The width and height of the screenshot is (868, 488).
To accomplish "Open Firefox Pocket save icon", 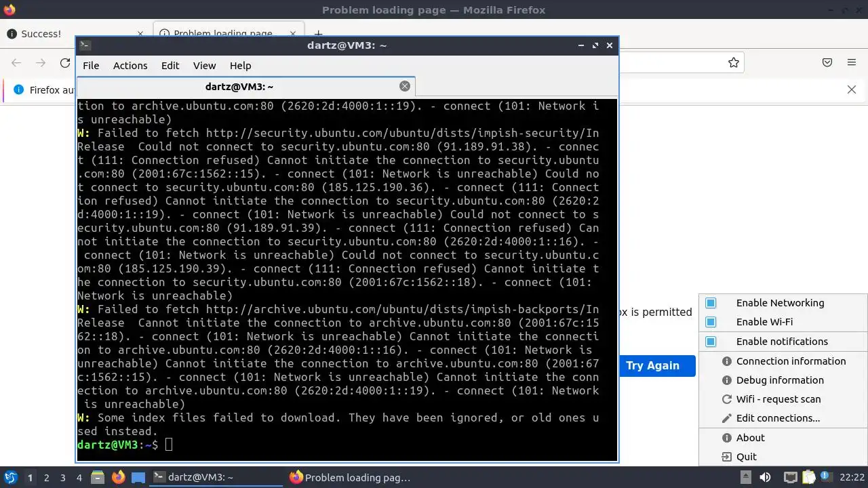I will tap(827, 62).
